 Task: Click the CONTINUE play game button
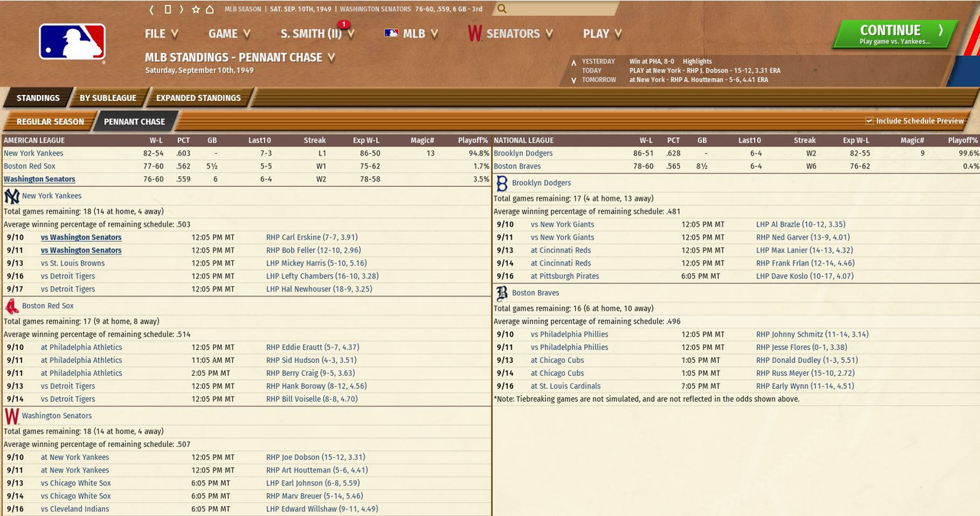click(x=894, y=34)
